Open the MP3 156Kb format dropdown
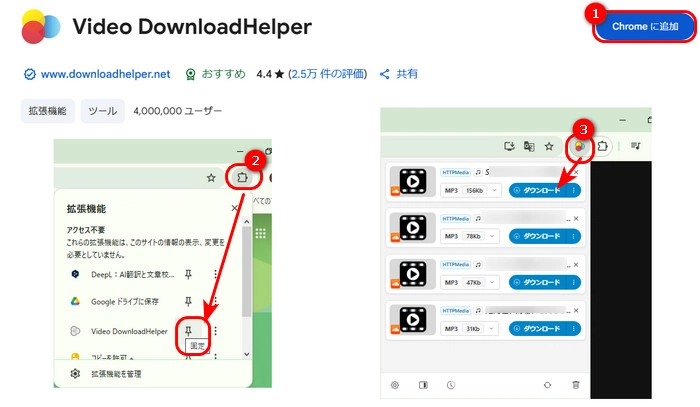This screenshot has height=407, width=700. (x=471, y=190)
